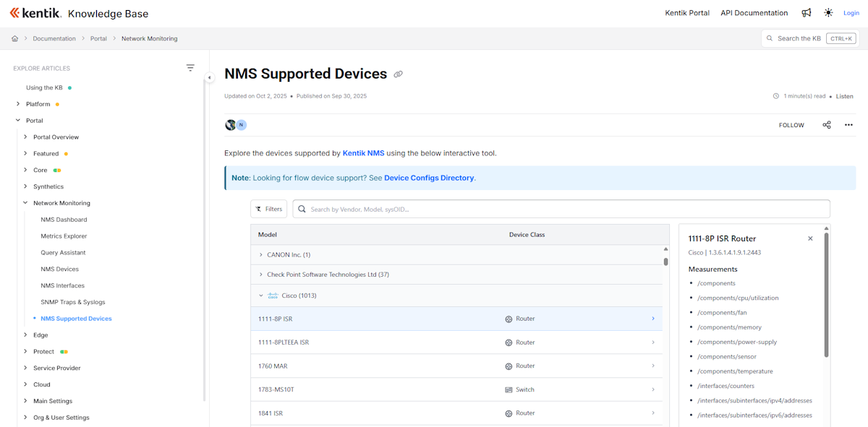Open the announcements megaphone icon
The height and width of the screenshot is (427, 868).
tap(807, 12)
